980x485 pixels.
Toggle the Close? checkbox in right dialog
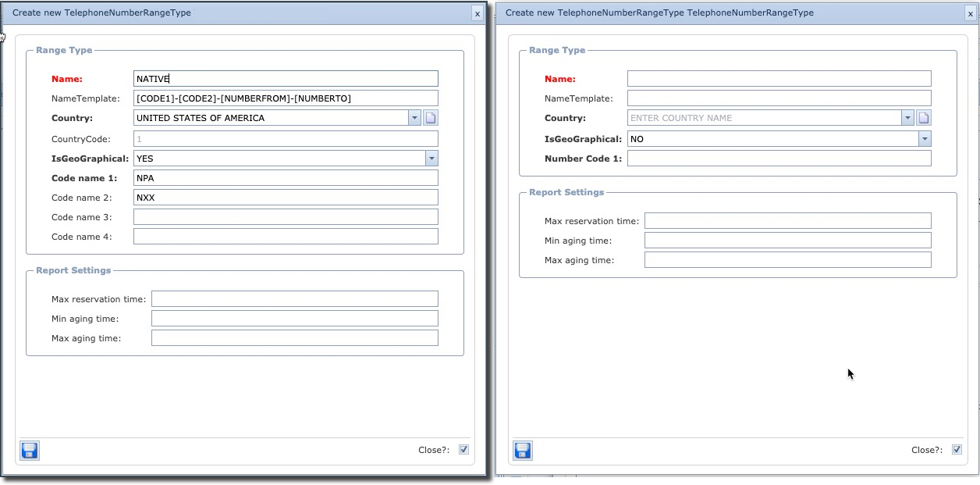point(957,450)
